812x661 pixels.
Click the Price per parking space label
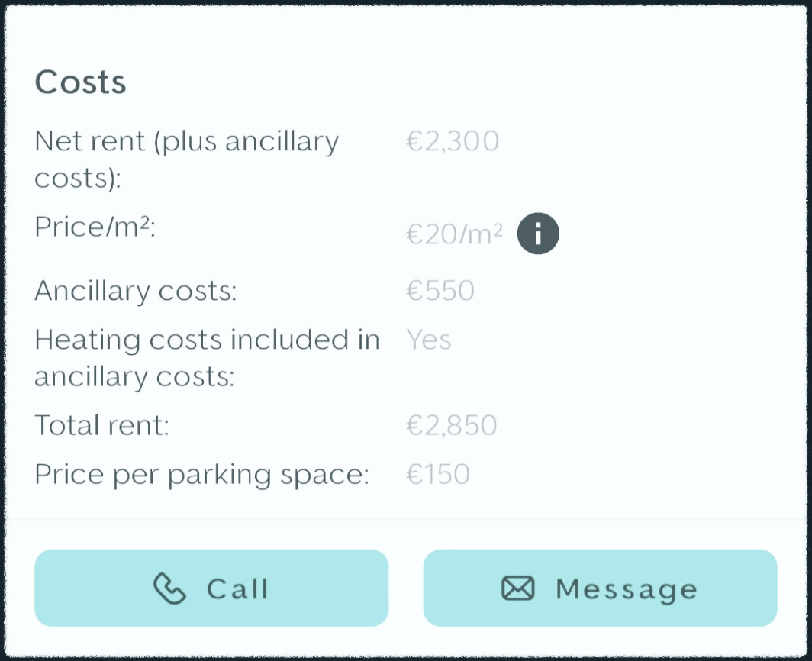(x=201, y=475)
